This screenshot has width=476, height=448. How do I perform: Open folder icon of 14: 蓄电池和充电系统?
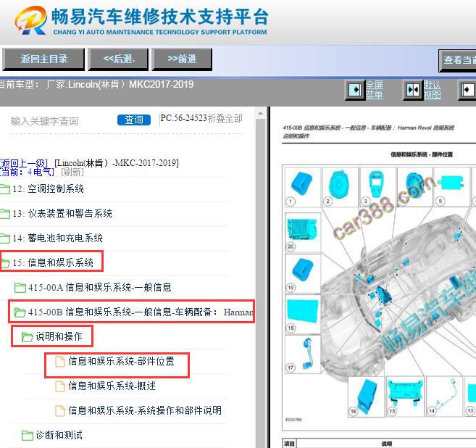tap(4, 238)
